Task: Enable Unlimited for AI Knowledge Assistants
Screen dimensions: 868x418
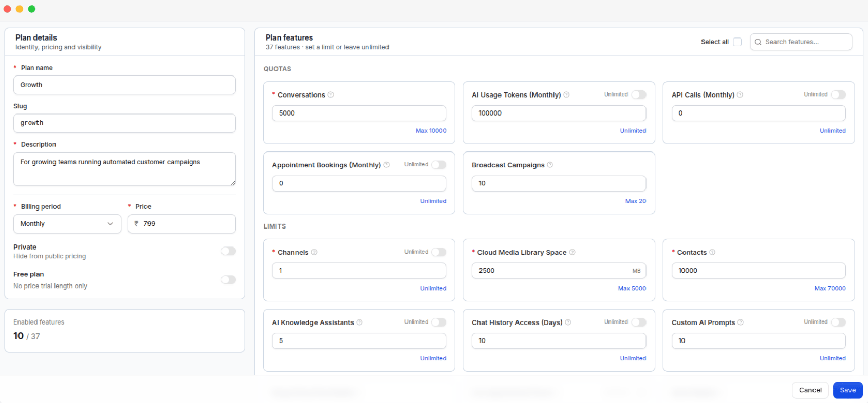Action: (x=439, y=322)
